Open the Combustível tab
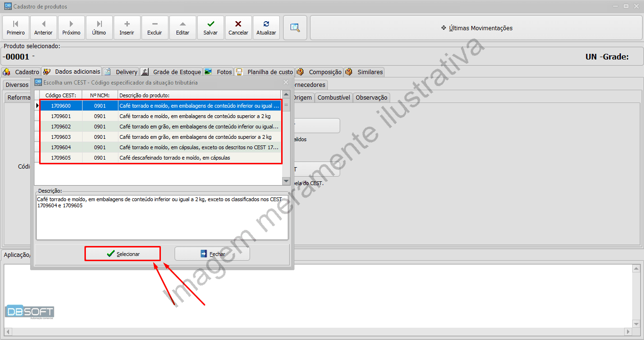Screen dimensions: 644x340 tap(334, 97)
